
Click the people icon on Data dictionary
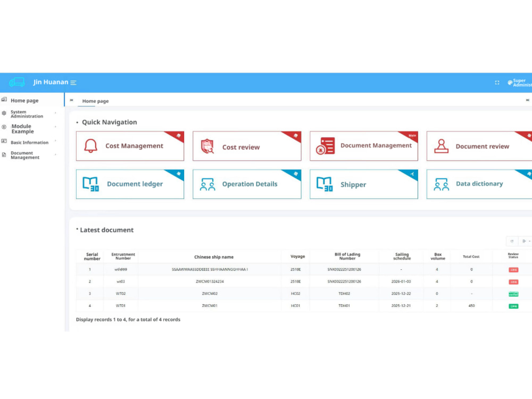point(441,184)
